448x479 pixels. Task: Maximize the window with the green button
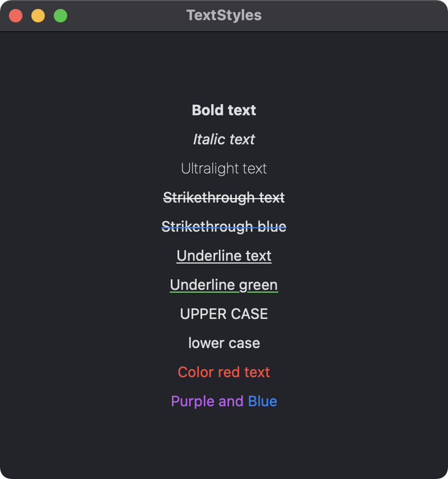pyautogui.click(x=60, y=16)
